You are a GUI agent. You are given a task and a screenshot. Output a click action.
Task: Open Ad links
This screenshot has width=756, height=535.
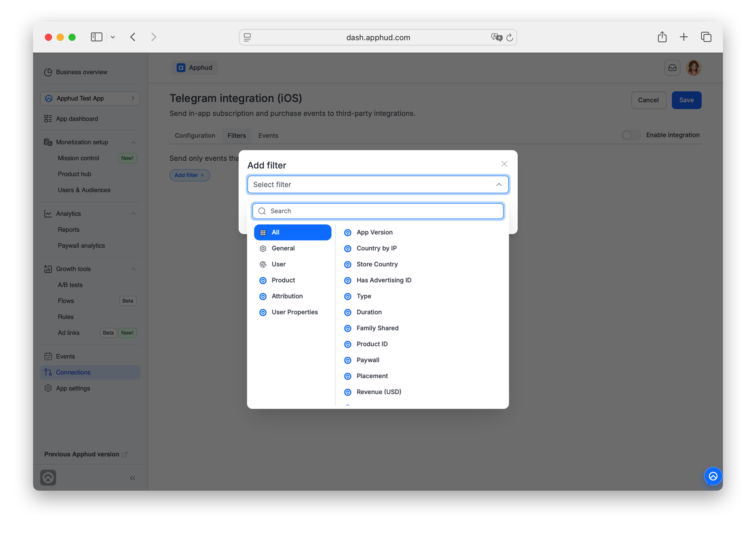coord(69,333)
